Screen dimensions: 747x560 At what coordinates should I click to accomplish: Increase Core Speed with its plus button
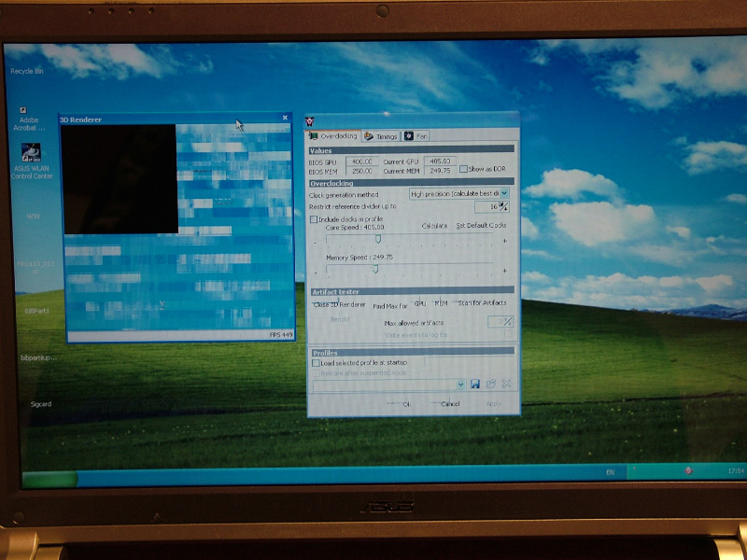point(504,241)
